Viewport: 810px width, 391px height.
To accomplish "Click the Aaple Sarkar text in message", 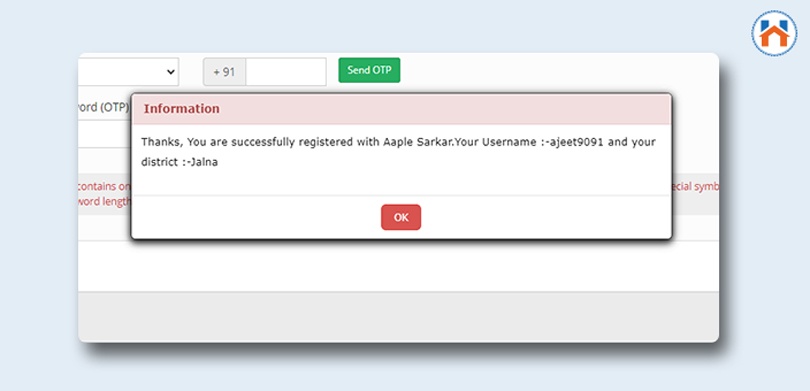I will coord(418,142).
